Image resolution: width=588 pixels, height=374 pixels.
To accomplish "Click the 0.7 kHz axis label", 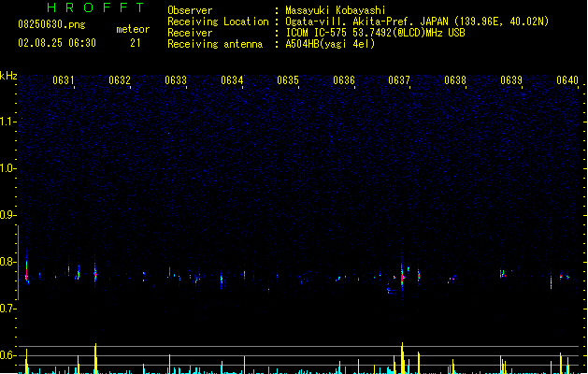I will (x=7, y=309).
